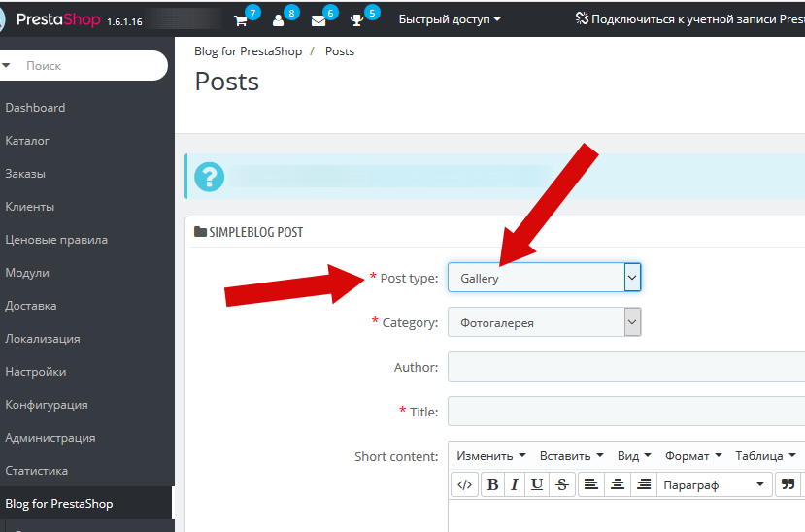
Task: Toggle underline formatting in short content
Action: click(537, 484)
